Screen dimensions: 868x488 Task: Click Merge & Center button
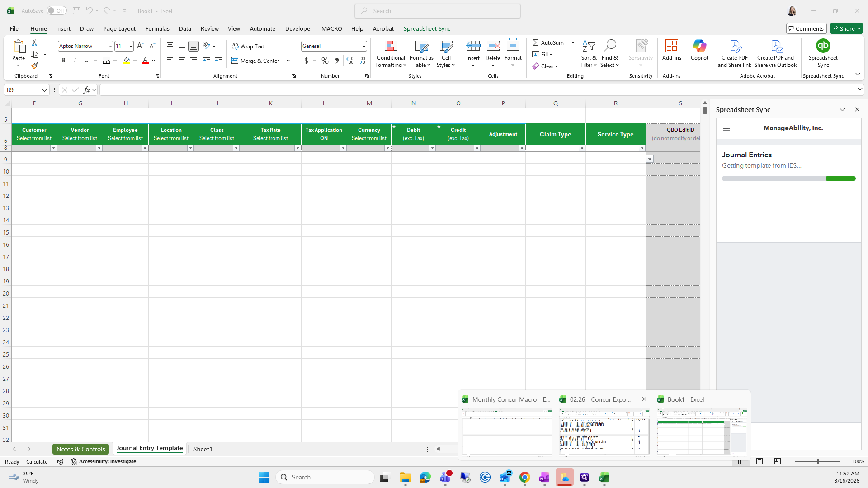point(256,61)
